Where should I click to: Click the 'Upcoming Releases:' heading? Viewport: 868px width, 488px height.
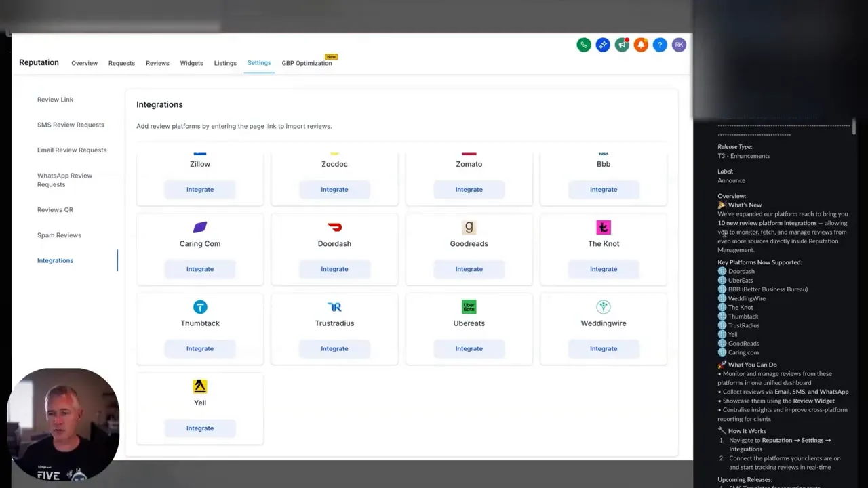pos(745,480)
